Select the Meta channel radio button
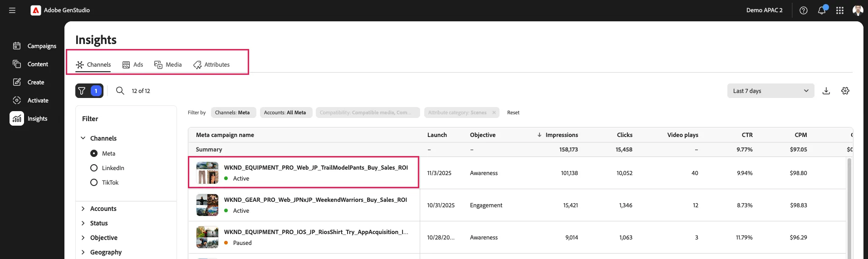 click(x=94, y=153)
